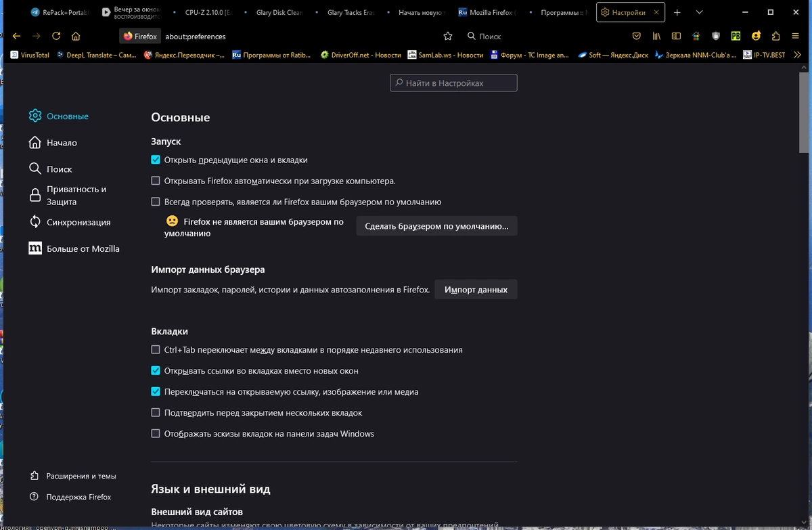Reload the current page
The image size is (812, 530).
(x=56, y=36)
